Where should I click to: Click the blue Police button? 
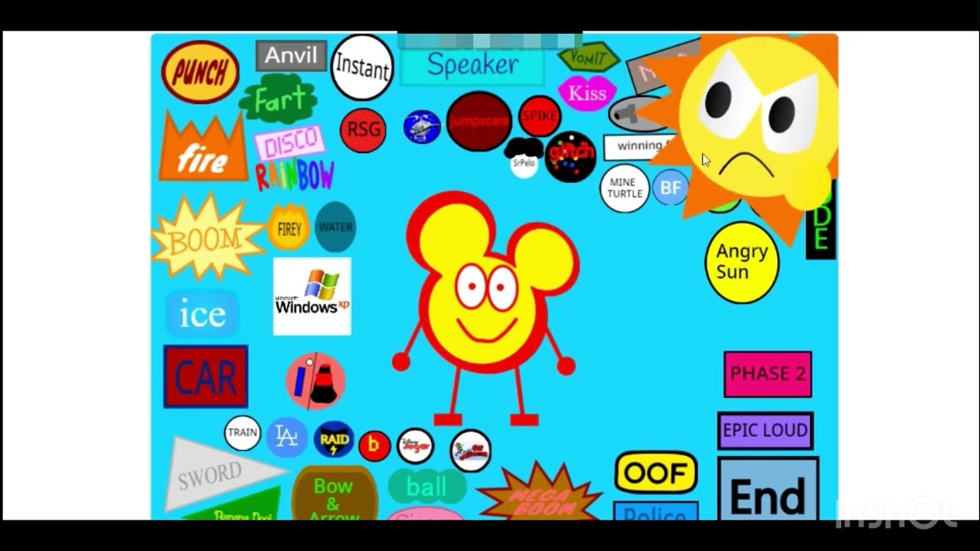pyautogui.click(x=656, y=511)
